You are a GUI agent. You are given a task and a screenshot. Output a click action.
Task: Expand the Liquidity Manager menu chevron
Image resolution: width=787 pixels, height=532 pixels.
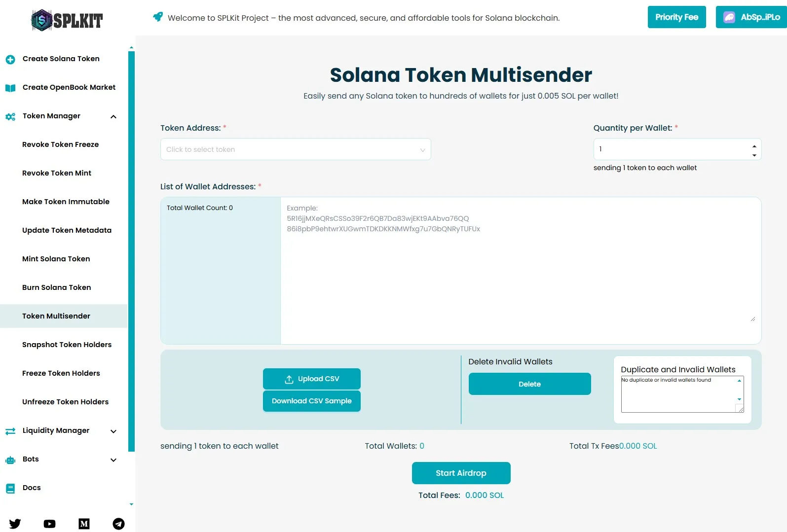pyautogui.click(x=113, y=431)
